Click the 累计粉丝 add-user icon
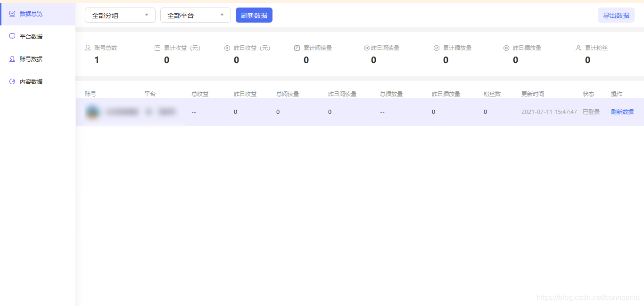The width and height of the screenshot is (644, 306). (x=578, y=48)
